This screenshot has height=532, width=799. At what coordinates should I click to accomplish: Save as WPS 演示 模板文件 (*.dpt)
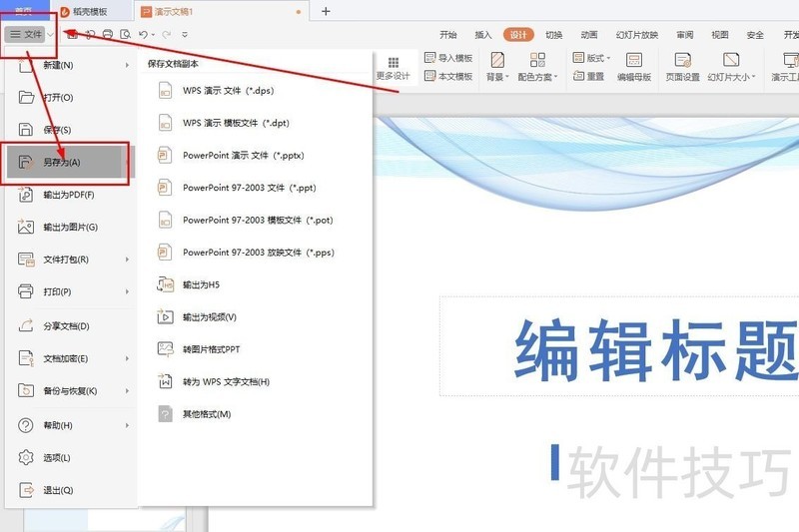257,123
